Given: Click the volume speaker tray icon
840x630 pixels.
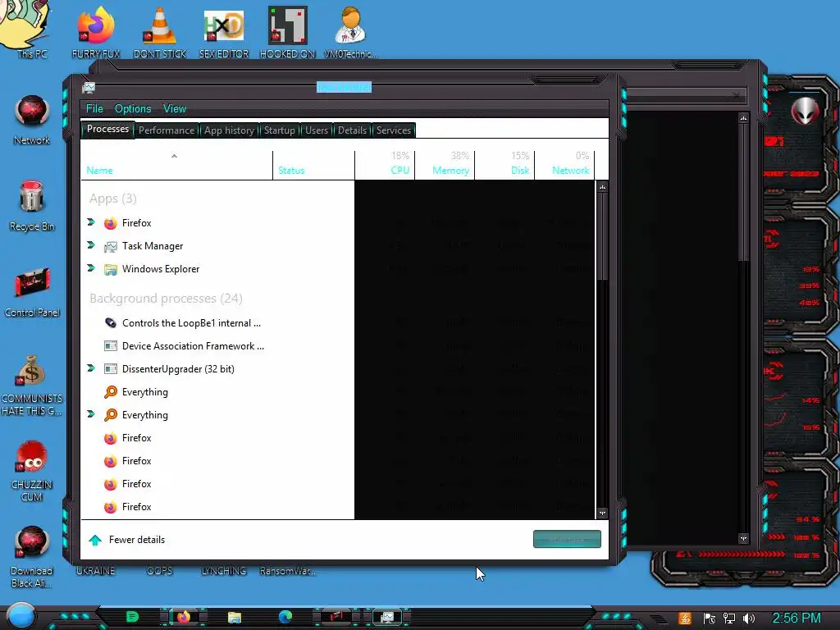Looking at the screenshot, I should tap(749, 619).
